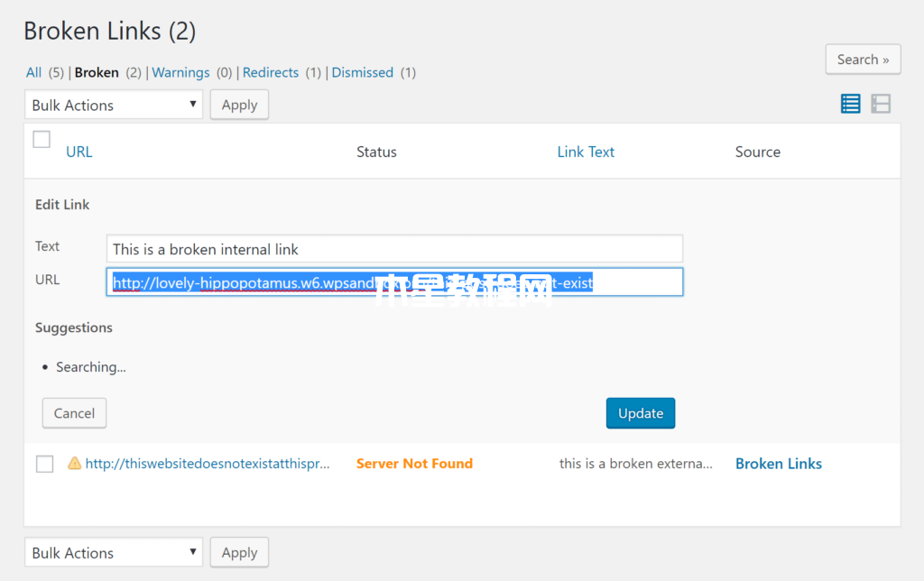924x581 pixels.
Task: Cancel the link edit
Action: pos(74,413)
